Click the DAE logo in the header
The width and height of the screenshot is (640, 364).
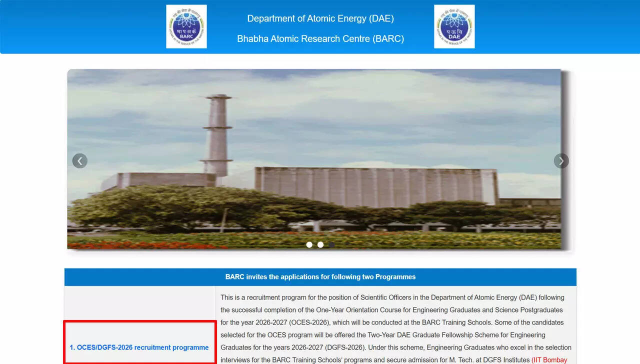[x=454, y=26]
